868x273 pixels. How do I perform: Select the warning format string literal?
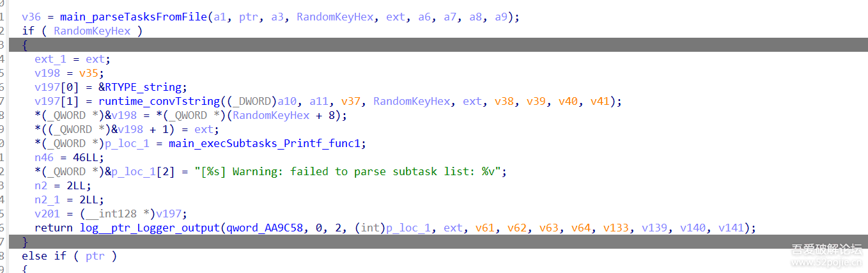point(351,172)
